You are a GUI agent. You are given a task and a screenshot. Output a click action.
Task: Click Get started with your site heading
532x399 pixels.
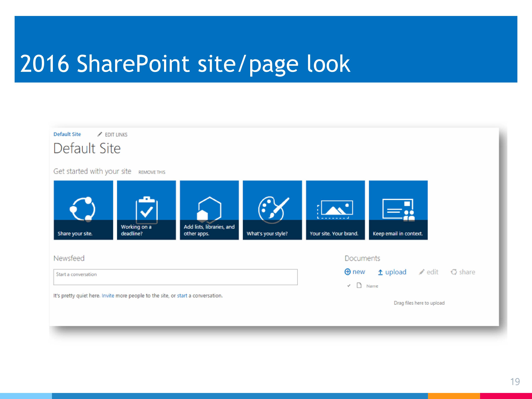tap(92, 171)
